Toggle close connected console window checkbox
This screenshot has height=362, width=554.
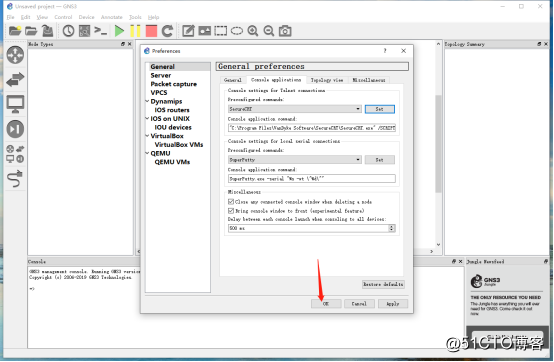(231, 202)
